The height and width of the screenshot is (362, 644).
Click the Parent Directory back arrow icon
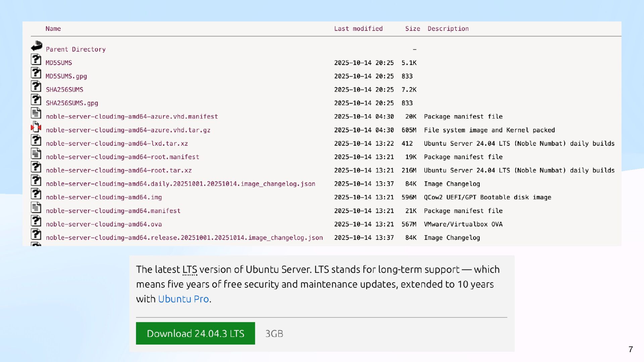[x=37, y=46]
